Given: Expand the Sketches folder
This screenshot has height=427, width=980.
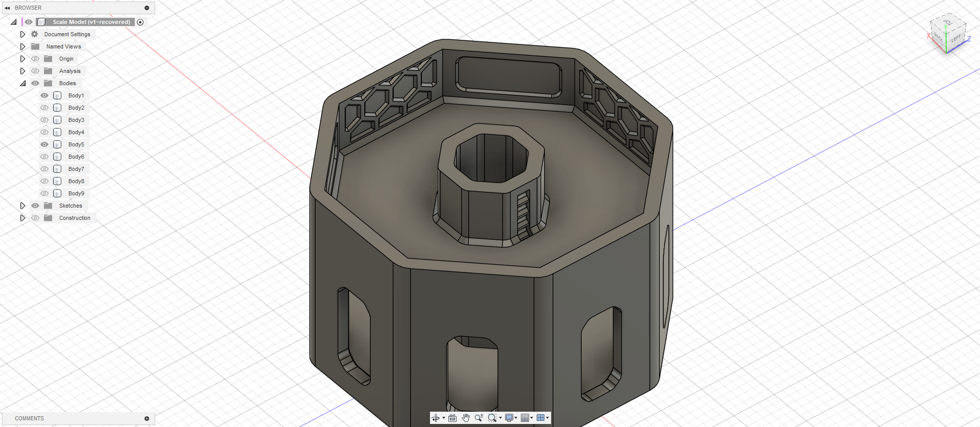Looking at the screenshot, I should [x=22, y=206].
